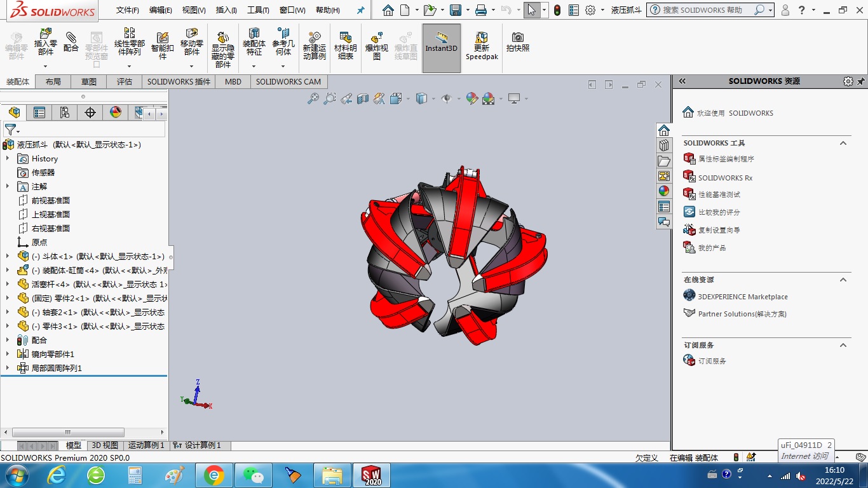This screenshot has height=488, width=868.
Task: Click the Zoom to Area view icon
Action: (329, 98)
